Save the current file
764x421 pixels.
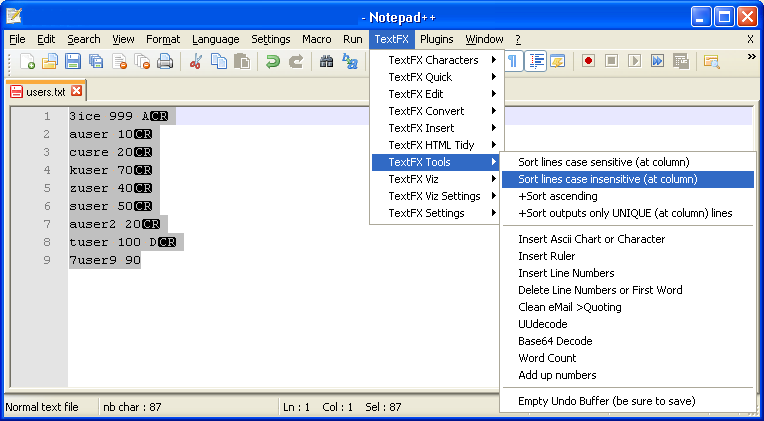tap(73, 61)
